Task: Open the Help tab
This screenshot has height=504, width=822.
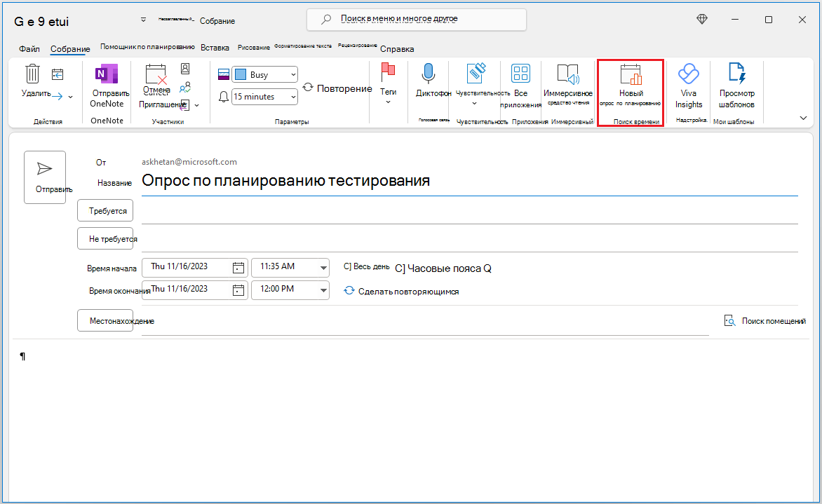Action: tap(397, 49)
